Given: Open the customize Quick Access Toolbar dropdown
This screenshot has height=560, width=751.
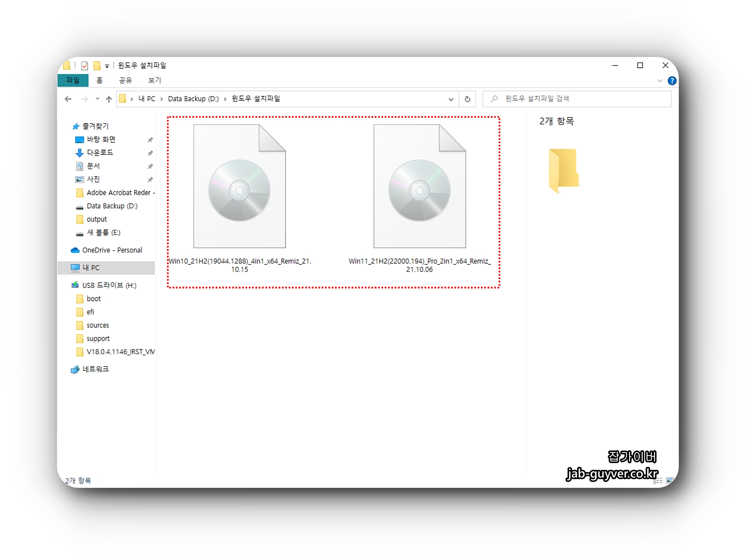Looking at the screenshot, I should pyautogui.click(x=107, y=66).
